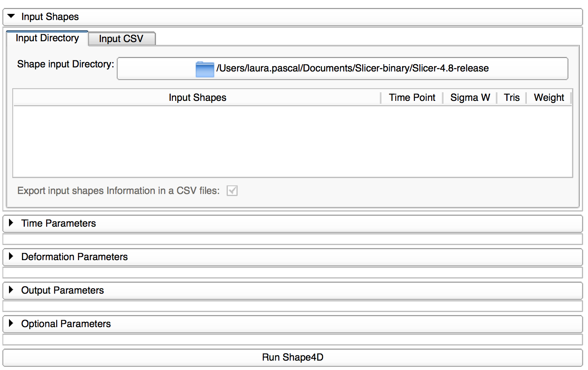Click the Sigma W column header
The height and width of the screenshot is (370, 588).
(x=470, y=98)
